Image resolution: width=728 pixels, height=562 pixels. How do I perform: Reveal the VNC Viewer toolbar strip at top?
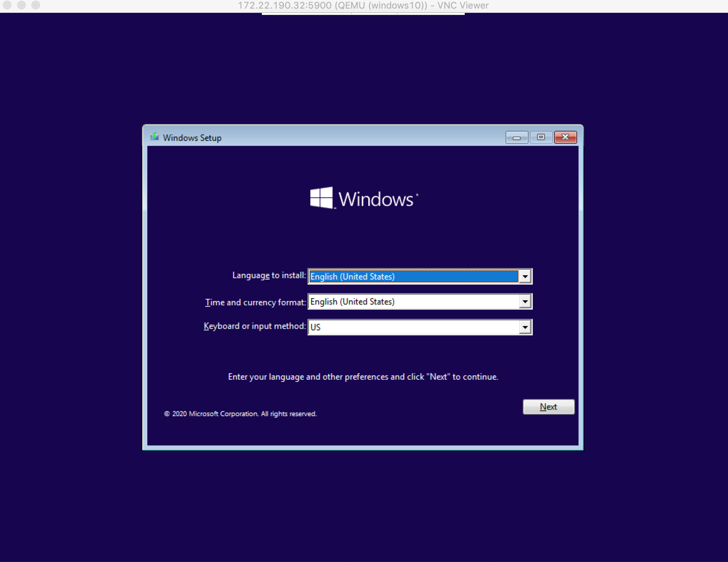tap(363, 14)
